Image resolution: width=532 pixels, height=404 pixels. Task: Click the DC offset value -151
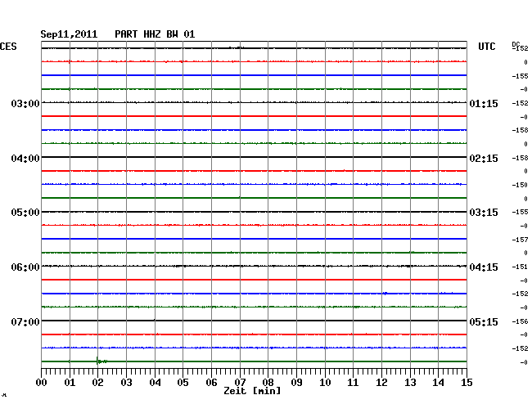(520, 267)
